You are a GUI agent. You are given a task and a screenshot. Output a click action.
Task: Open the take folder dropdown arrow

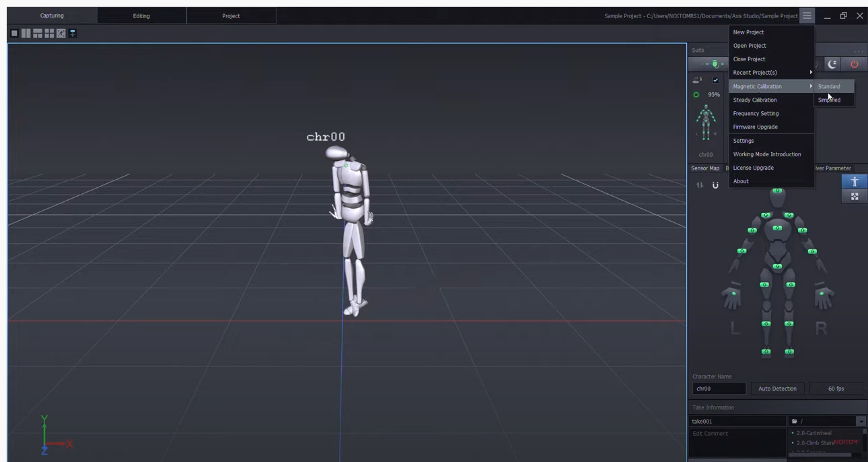click(860, 420)
